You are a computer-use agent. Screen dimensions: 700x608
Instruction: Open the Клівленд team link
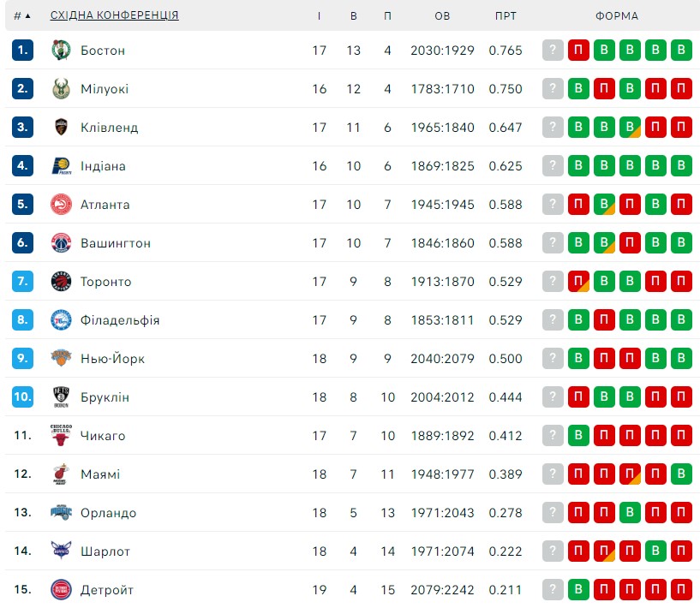(x=110, y=127)
